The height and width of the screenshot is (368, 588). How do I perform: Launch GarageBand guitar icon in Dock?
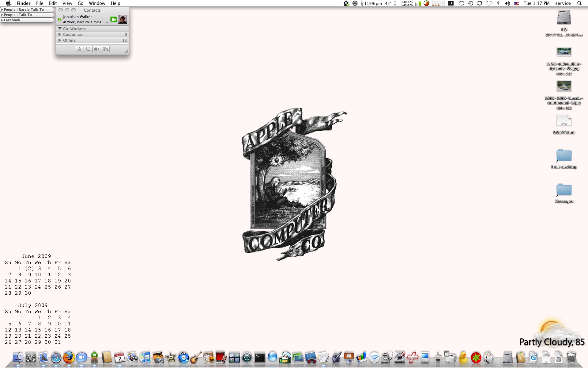196,358
